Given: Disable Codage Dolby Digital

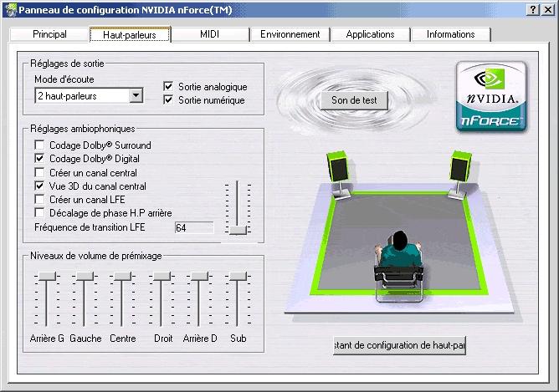Looking at the screenshot, I should [39, 159].
